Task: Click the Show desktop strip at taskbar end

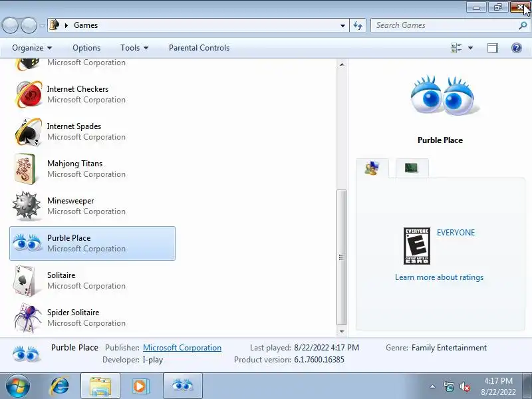Action: (529, 386)
